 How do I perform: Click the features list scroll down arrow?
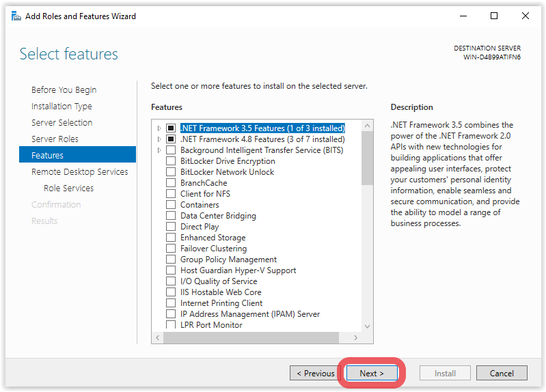(367, 326)
